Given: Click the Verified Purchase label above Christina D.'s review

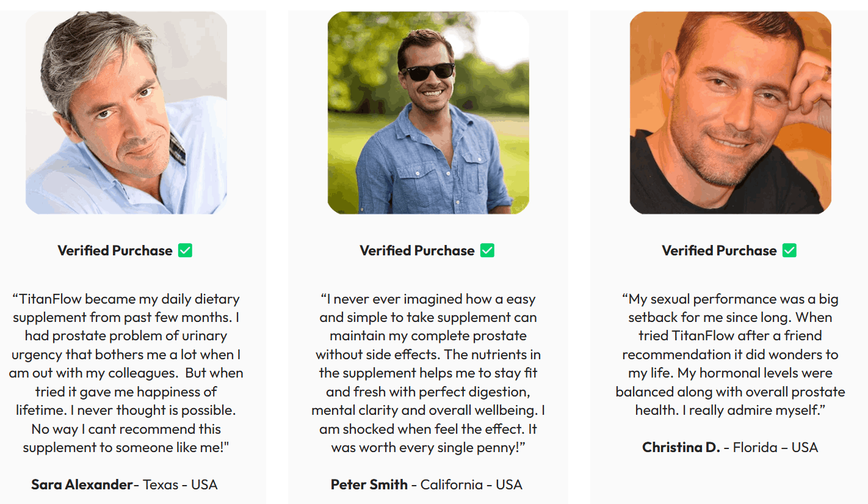Looking at the screenshot, I should (x=719, y=250).
